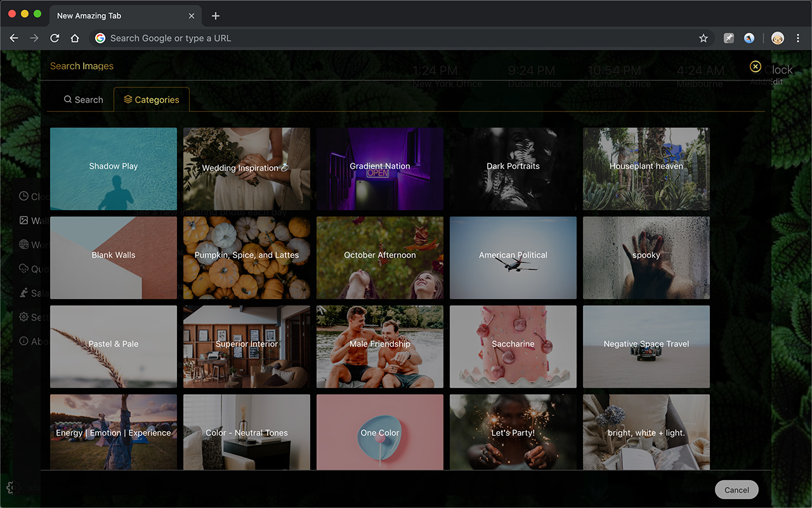Image resolution: width=812 pixels, height=508 pixels.
Task: Open the Negative Space Travel category
Action: [646, 347]
